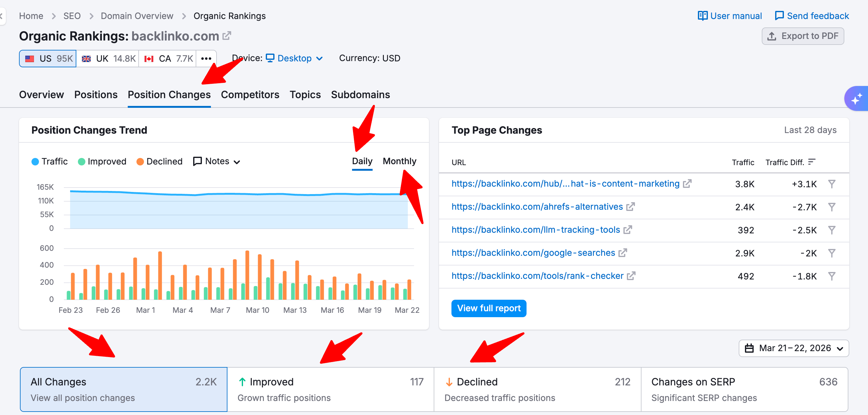Open the Mar 21–22, 2026 date picker

(x=794, y=348)
